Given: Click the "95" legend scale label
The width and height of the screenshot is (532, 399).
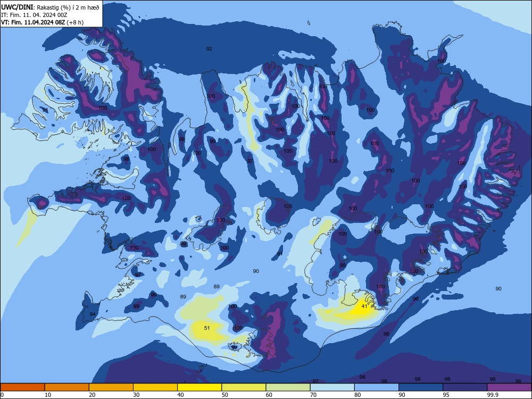Looking at the screenshot, I should click(446, 395).
